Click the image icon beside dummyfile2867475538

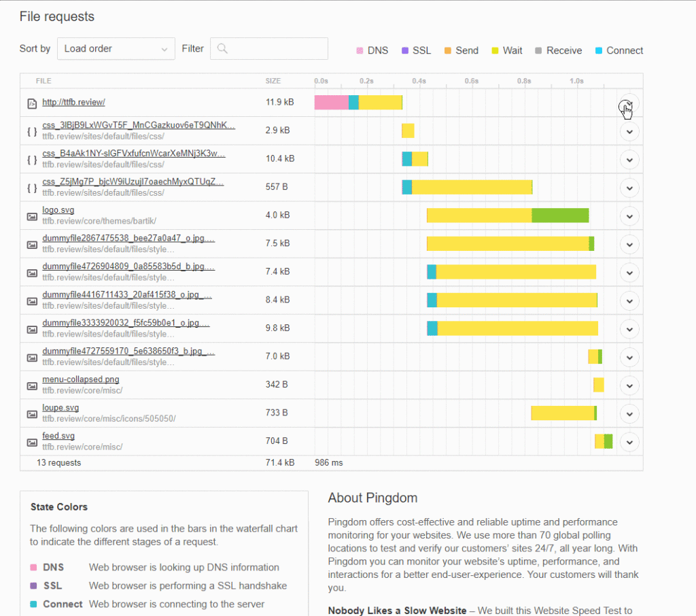coord(32,245)
